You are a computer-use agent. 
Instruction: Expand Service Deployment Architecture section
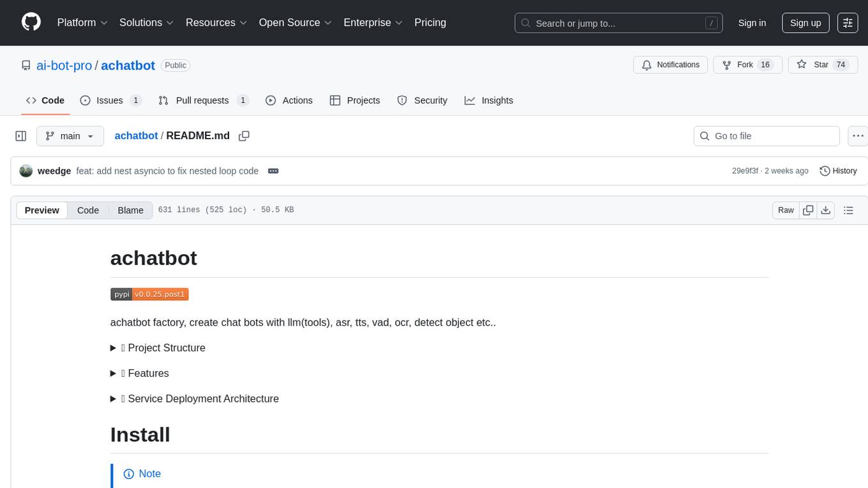pyautogui.click(x=195, y=399)
